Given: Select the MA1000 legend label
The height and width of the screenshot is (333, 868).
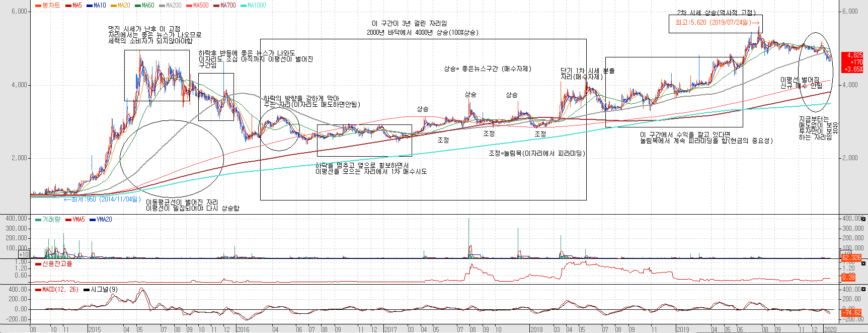Looking at the screenshot, I should (254, 5).
